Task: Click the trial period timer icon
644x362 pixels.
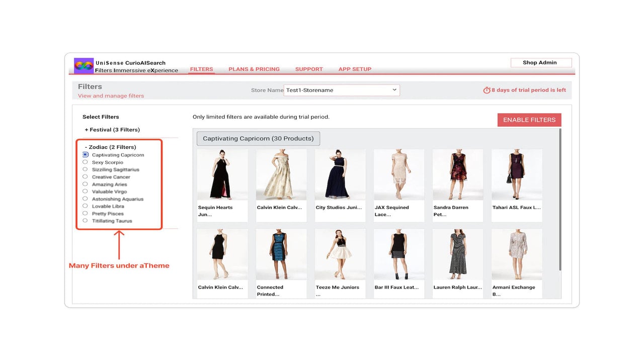Action: 487,90
